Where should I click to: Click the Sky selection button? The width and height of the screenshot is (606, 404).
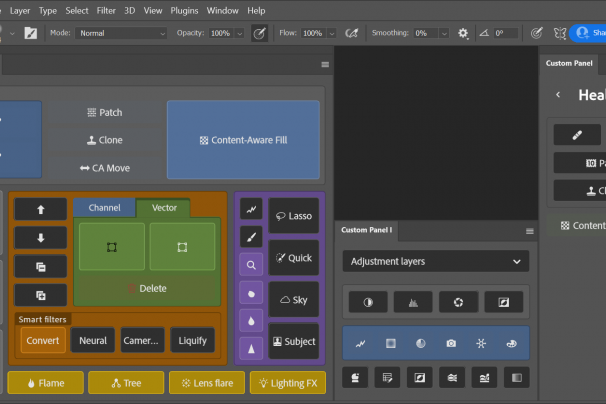(x=294, y=300)
